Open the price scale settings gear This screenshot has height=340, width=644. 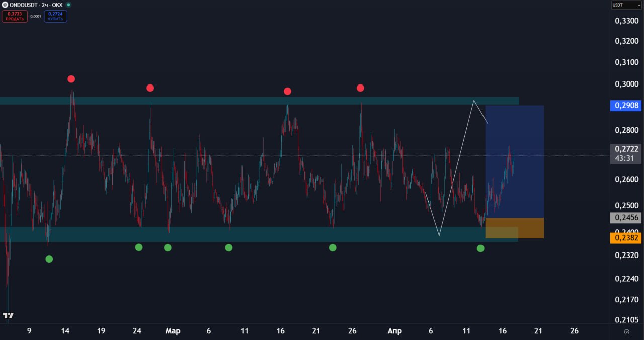click(626, 331)
